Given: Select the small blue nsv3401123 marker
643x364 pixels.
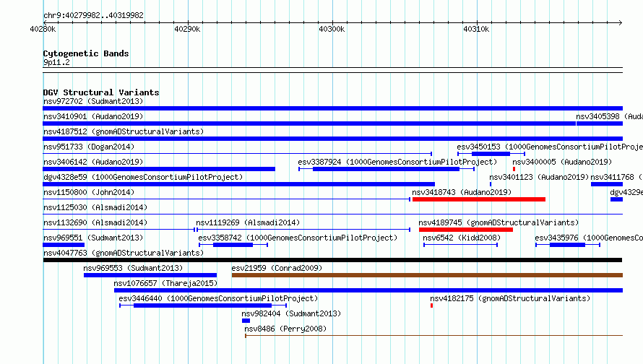Looking at the screenshot, I should pyautogui.click(x=491, y=184).
